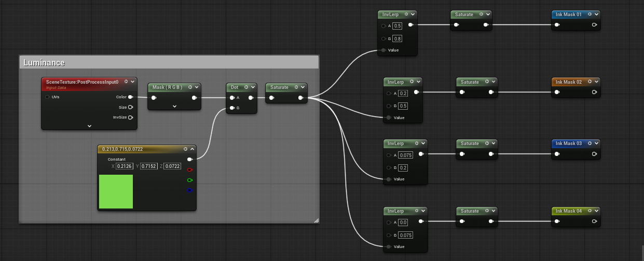Collapse the Constant 0.213,0.715,0.0722 node preview
The height and width of the screenshot is (261, 644).
192,149
